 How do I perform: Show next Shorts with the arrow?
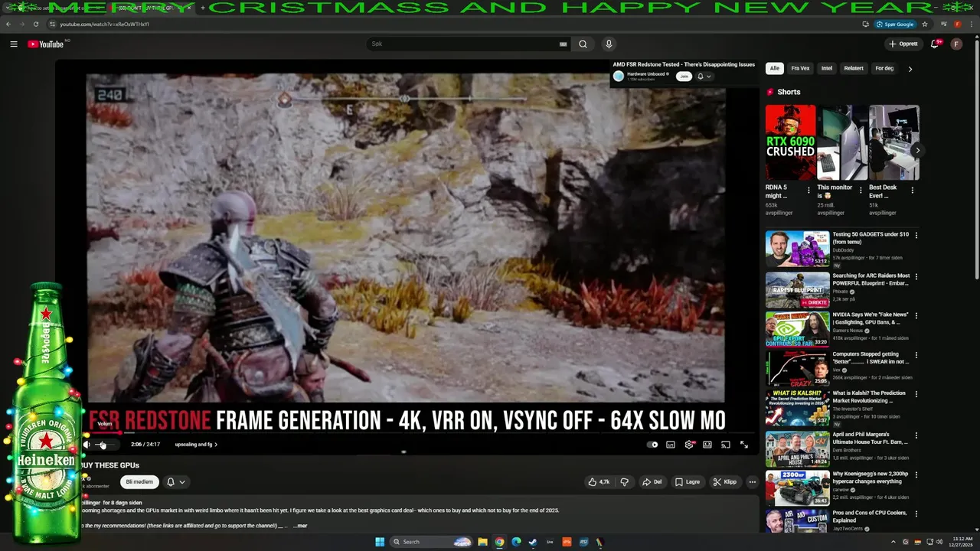[917, 150]
